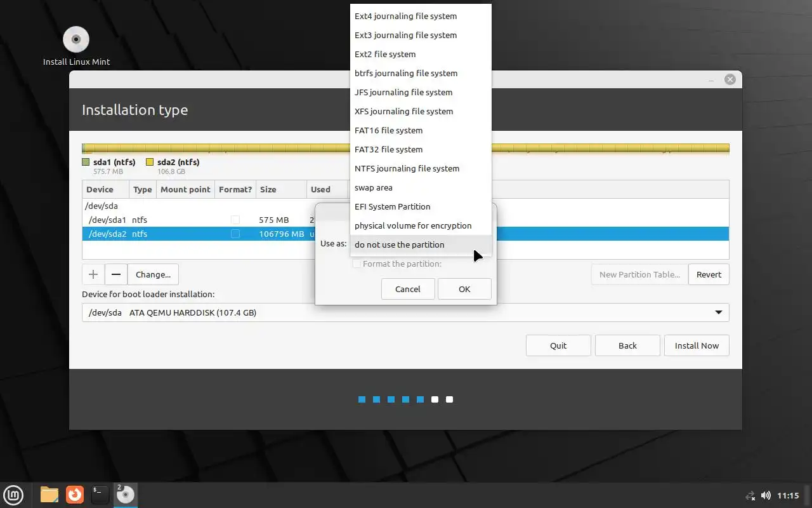Minimize the installer window
Screen dimensions: 812x508
(711, 79)
